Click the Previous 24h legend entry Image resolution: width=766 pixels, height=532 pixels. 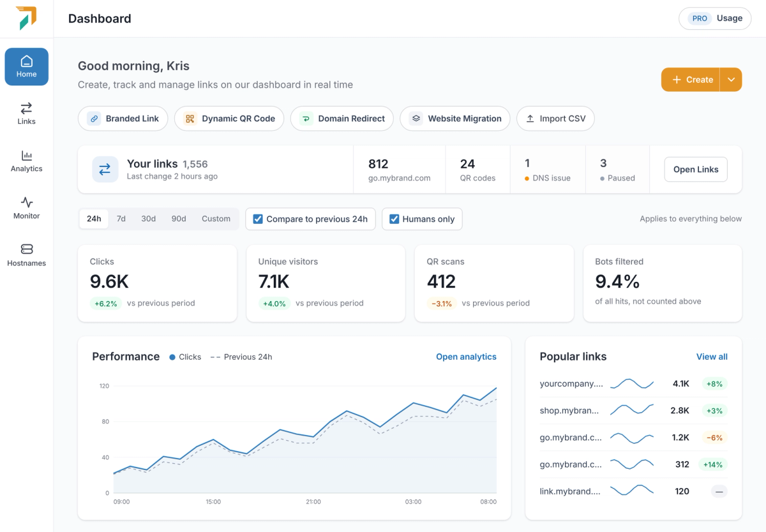coord(241,357)
